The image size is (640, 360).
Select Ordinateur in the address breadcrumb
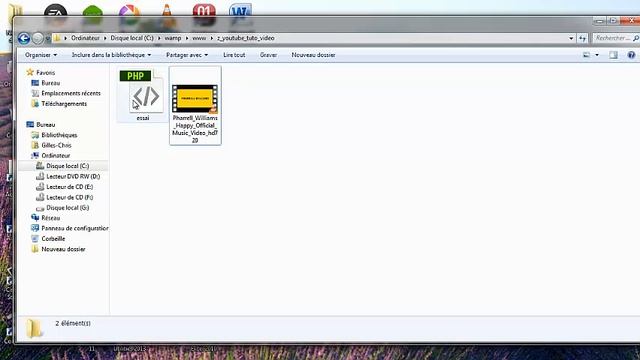click(x=85, y=38)
